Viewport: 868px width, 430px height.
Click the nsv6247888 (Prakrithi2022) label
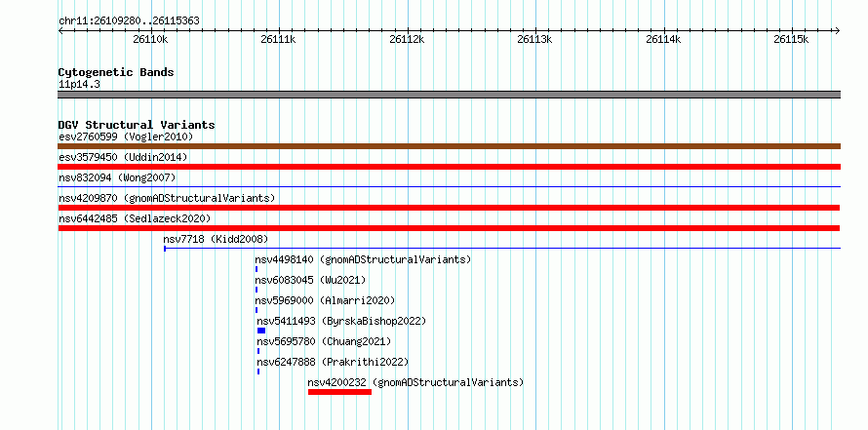tap(333, 362)
